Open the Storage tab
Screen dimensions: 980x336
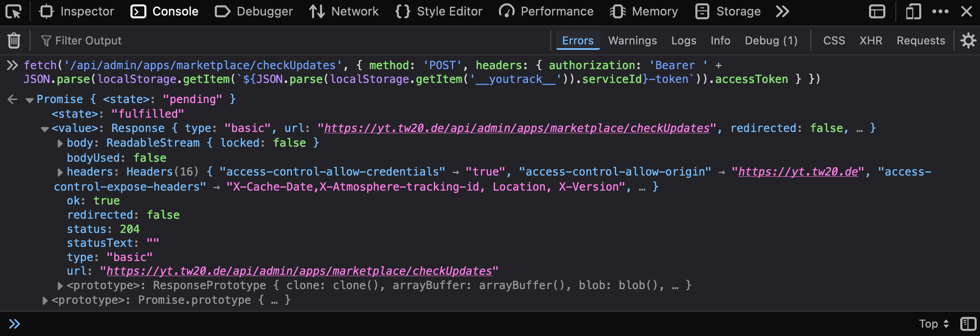click(x=728, y=11)
